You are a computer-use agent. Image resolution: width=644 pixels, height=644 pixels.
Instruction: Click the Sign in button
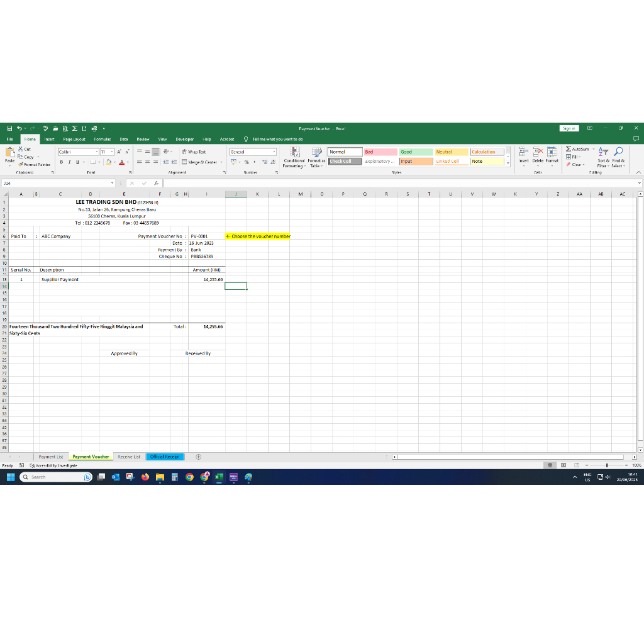coord(569,128)
